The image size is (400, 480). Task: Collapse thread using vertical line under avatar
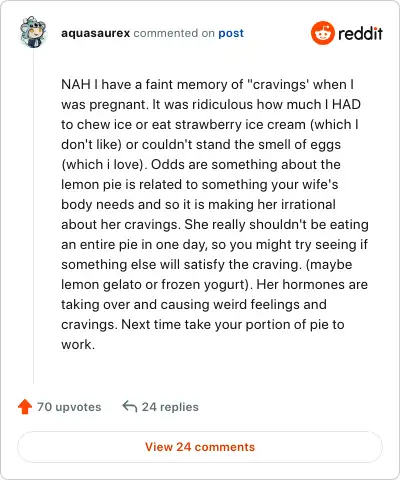click(x=33, y=216)
